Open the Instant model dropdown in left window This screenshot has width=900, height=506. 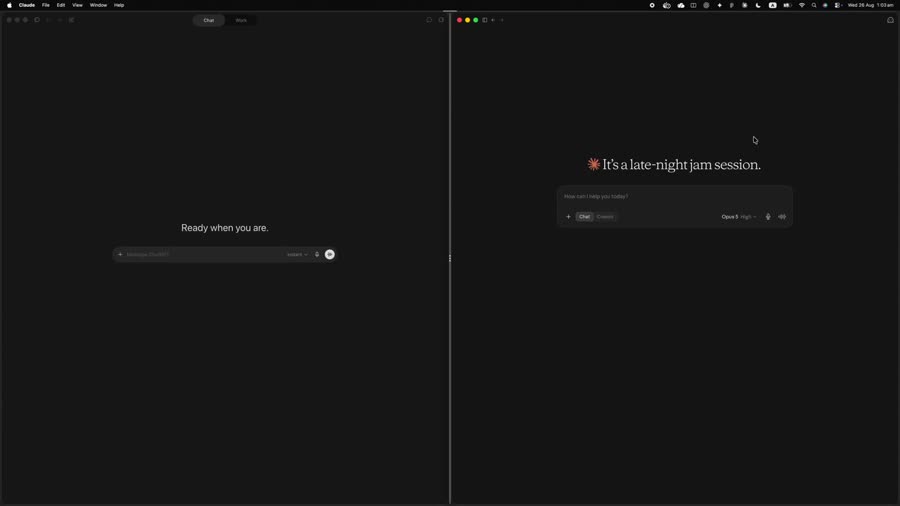(x=297, y=254)
